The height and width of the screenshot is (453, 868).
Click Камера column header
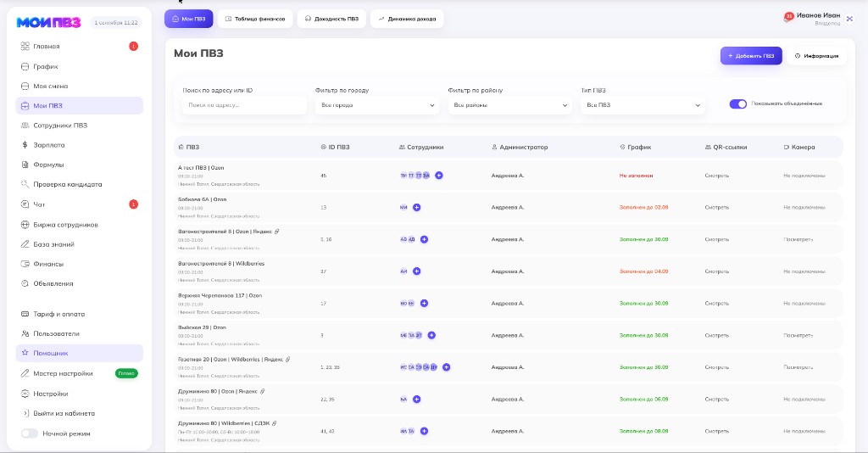799,148
